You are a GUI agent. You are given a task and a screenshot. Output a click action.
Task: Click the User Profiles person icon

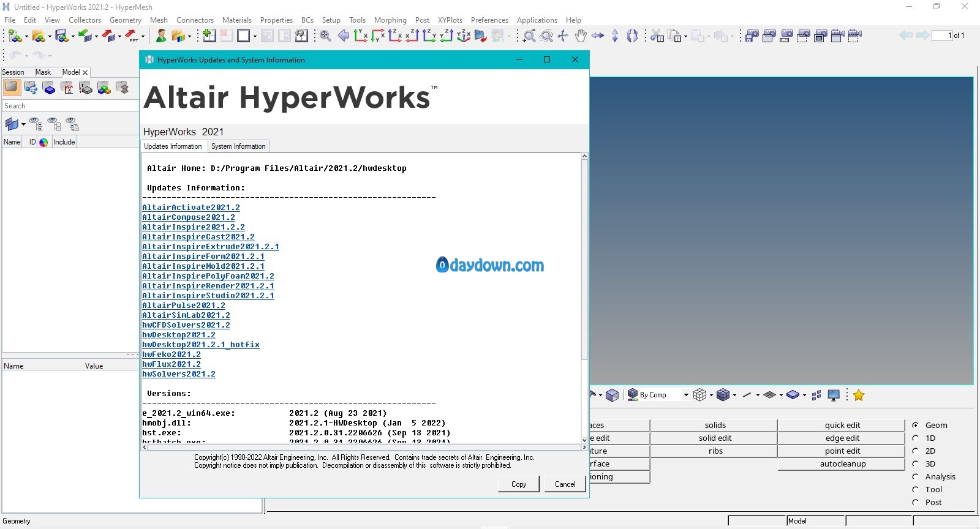(161, 36)
